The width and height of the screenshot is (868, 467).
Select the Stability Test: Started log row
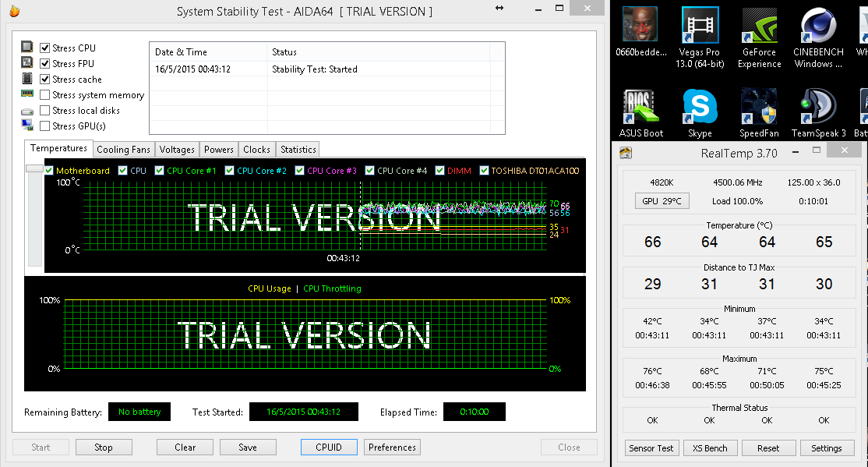[x=326, y=69]
